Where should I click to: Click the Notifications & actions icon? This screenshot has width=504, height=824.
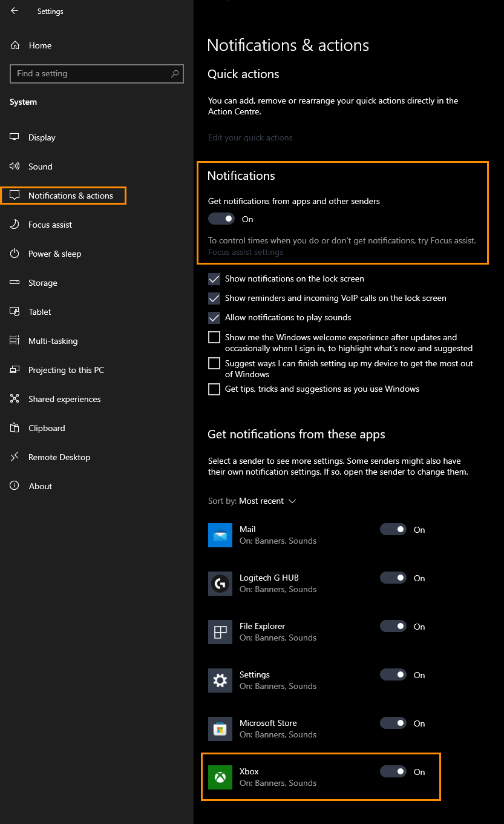click(15, 196)
